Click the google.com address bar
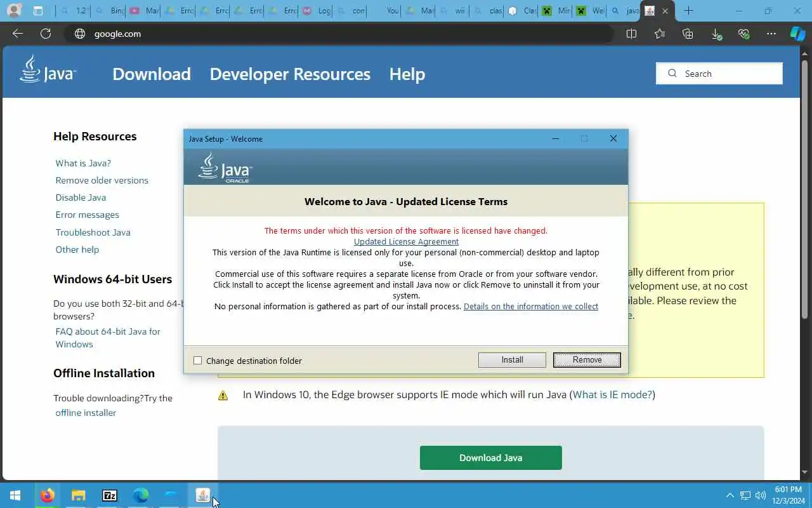The image size is (812, 508). (x=339, y=34)
